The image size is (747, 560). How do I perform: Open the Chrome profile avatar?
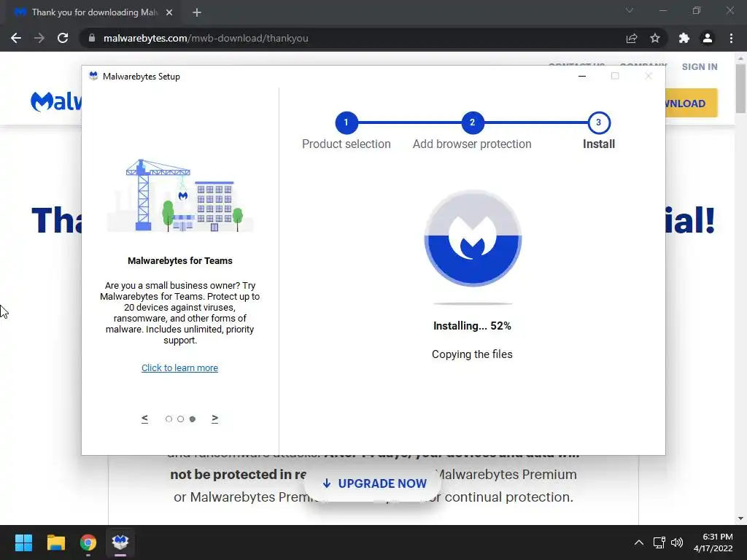[708, 38]
